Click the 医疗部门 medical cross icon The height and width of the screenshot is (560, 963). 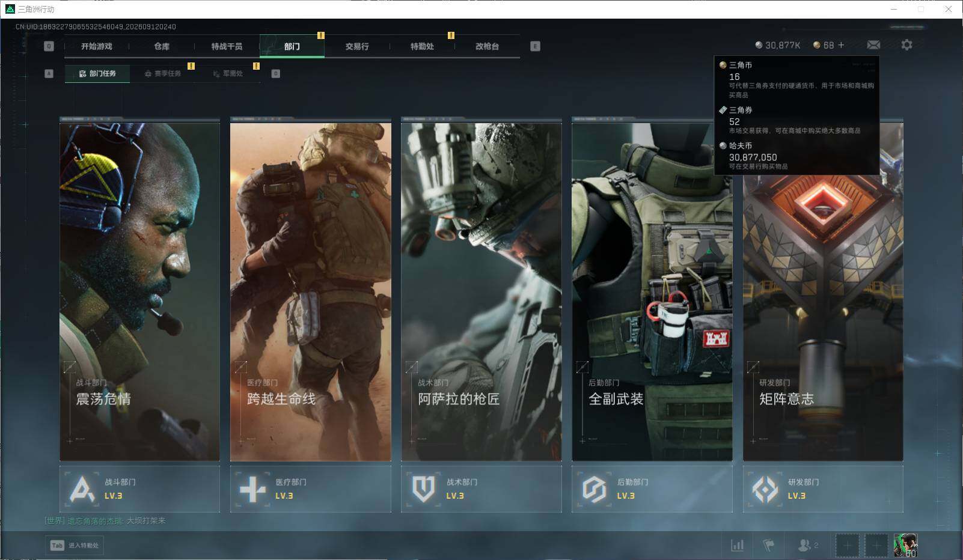[252, 489]
